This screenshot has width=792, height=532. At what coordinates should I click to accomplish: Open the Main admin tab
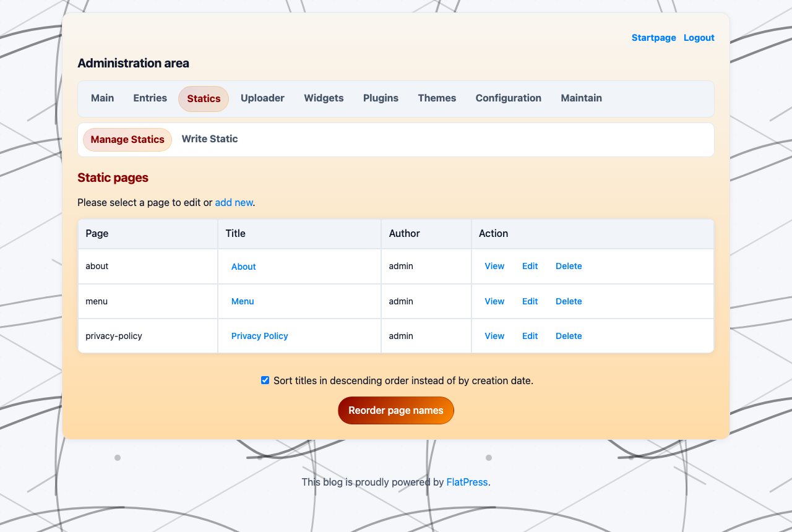(x=103, y=98)
